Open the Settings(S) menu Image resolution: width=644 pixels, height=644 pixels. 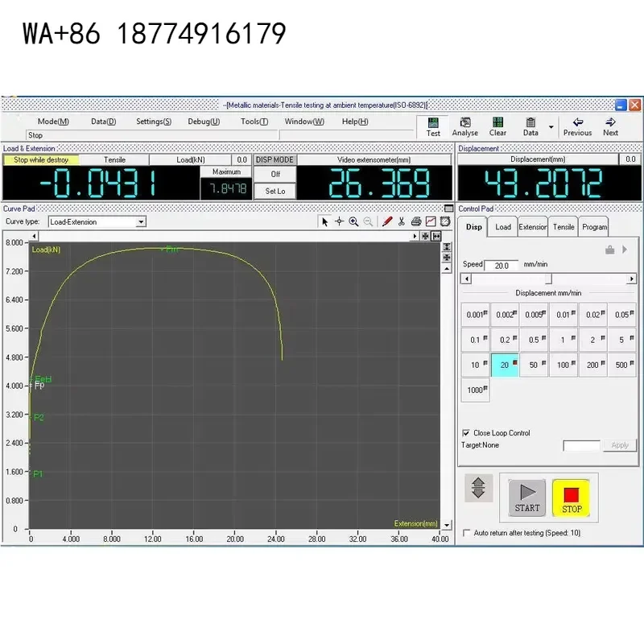154,122
